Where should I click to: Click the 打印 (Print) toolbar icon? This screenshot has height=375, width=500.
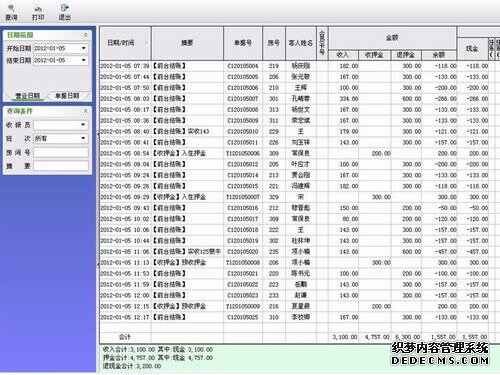[38, 12]
